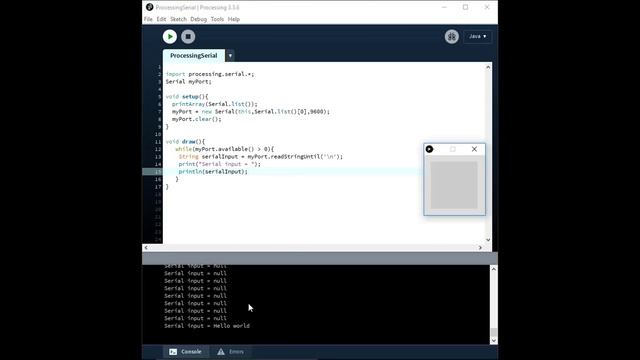Click editor scroll up arrow
This screenshot has width=640, height=360.
[488, 67]
